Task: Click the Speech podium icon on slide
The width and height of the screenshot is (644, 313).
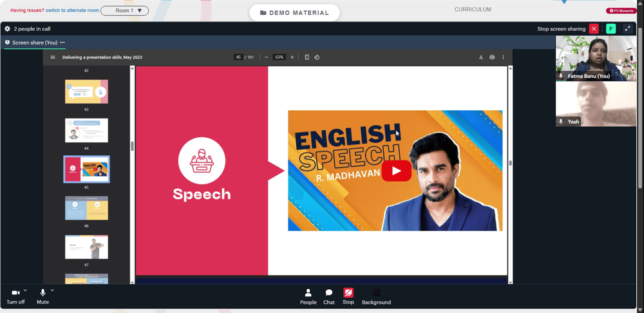Action: pyautogui.click(x=202, y=160)
